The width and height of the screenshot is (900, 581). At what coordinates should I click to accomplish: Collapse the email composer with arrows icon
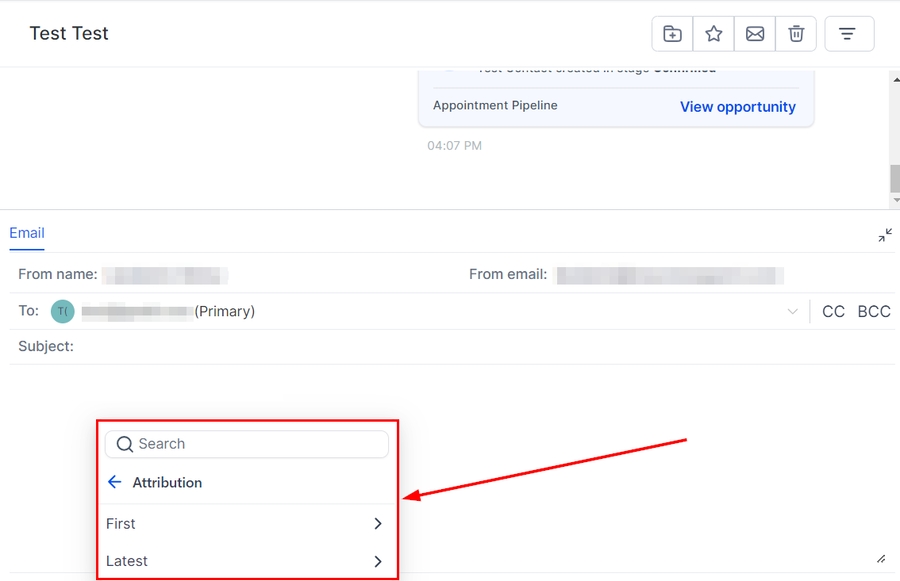(885, 235)
